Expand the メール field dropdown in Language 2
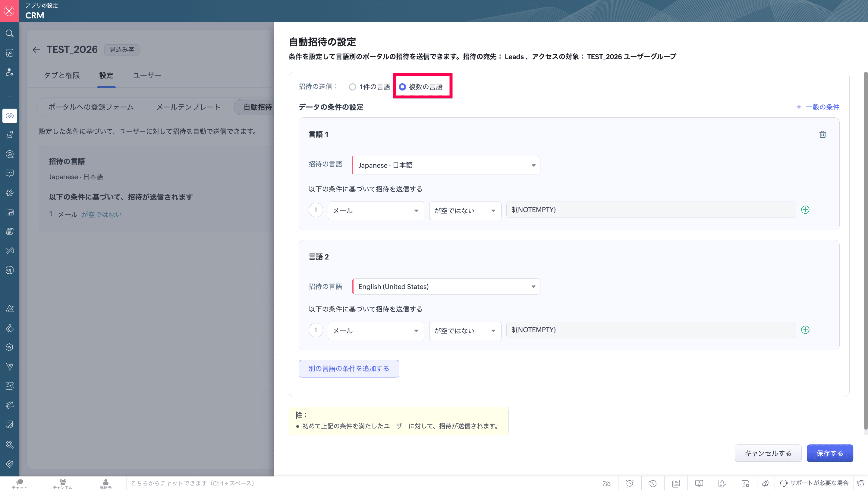This screenshot has height=490, width=868. click(375, 331)
